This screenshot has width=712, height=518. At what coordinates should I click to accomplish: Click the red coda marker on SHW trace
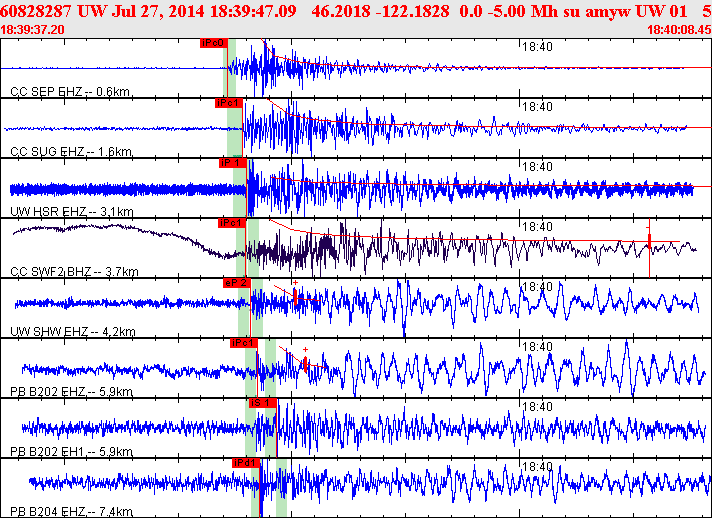tap(295, 297)
